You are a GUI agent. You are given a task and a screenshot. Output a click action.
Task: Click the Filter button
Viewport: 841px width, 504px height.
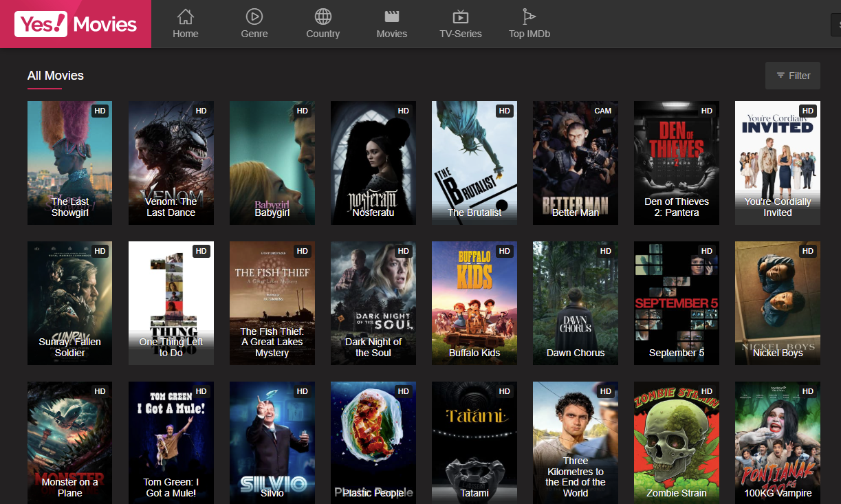[x=793, y=76]
